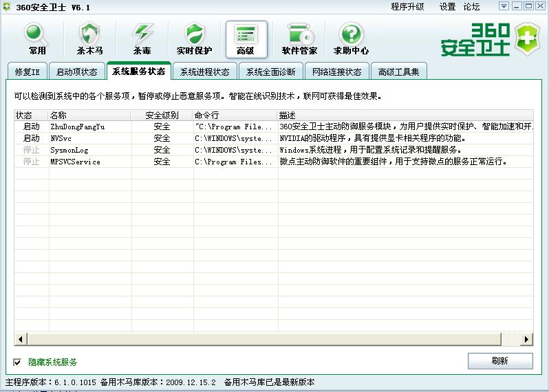Maximize the 360安全卫士 window
The width and height of the screenshot is (549, 392).
[528, 6]
